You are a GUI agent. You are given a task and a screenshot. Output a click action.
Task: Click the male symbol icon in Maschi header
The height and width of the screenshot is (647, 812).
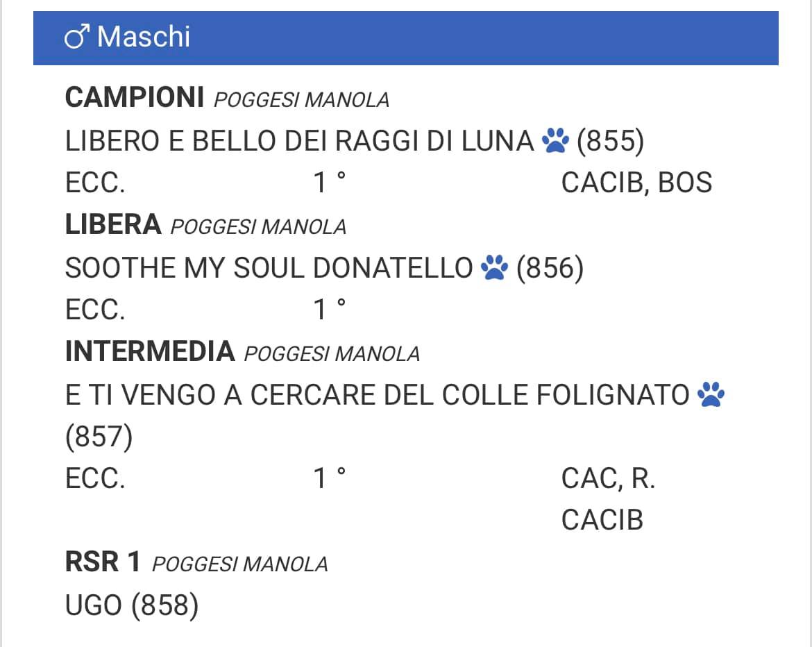76,37
